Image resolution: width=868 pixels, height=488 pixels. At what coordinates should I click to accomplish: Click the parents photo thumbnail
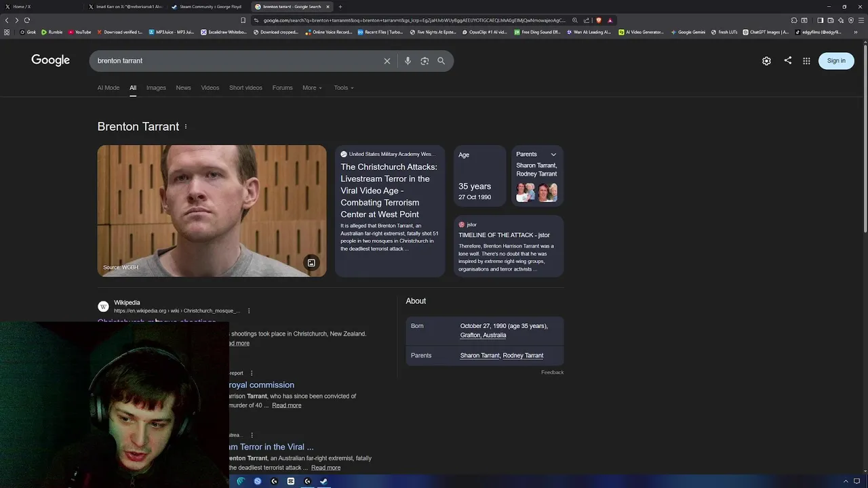click(x=536, y=192)
